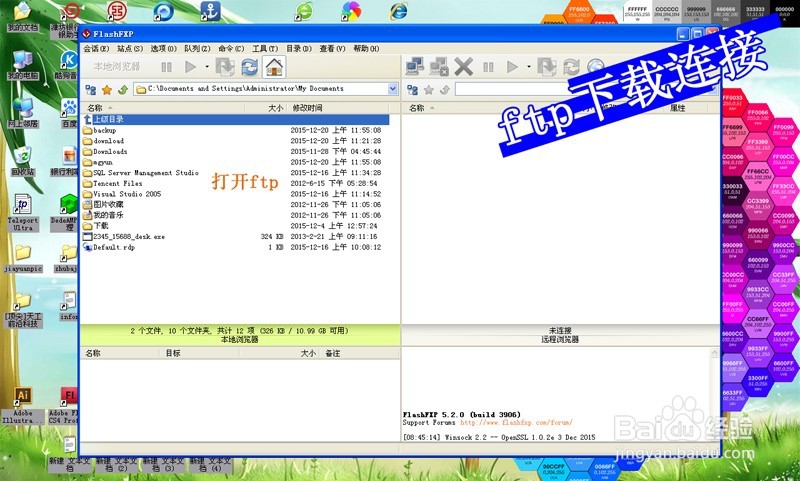Open Adobe Illustrator desktop shortcut

pos(22,406)
